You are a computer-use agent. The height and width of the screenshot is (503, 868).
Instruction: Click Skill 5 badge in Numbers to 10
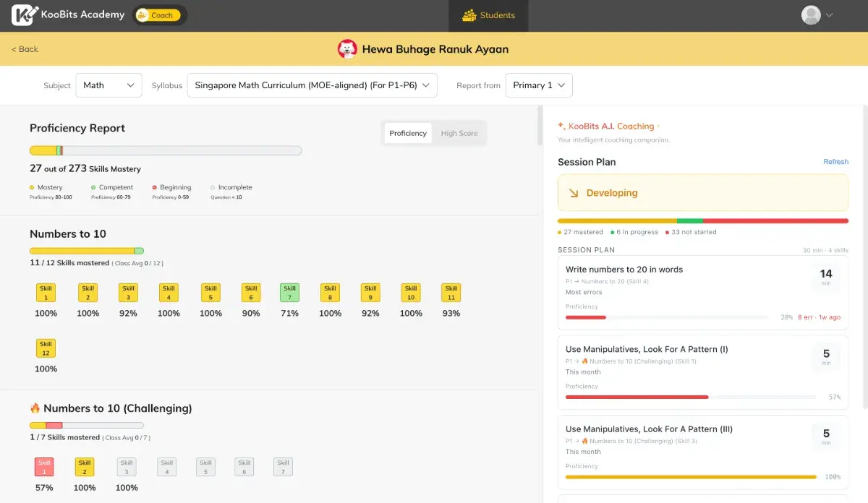pos(210,293)
